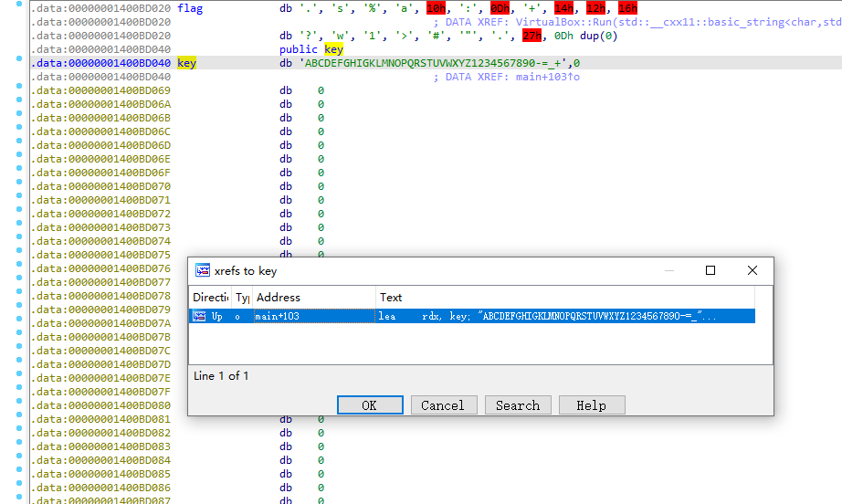Sort by the Type column header
Image resolution: width=842 pixels, height=504 pixels.
tap(242, 298)
